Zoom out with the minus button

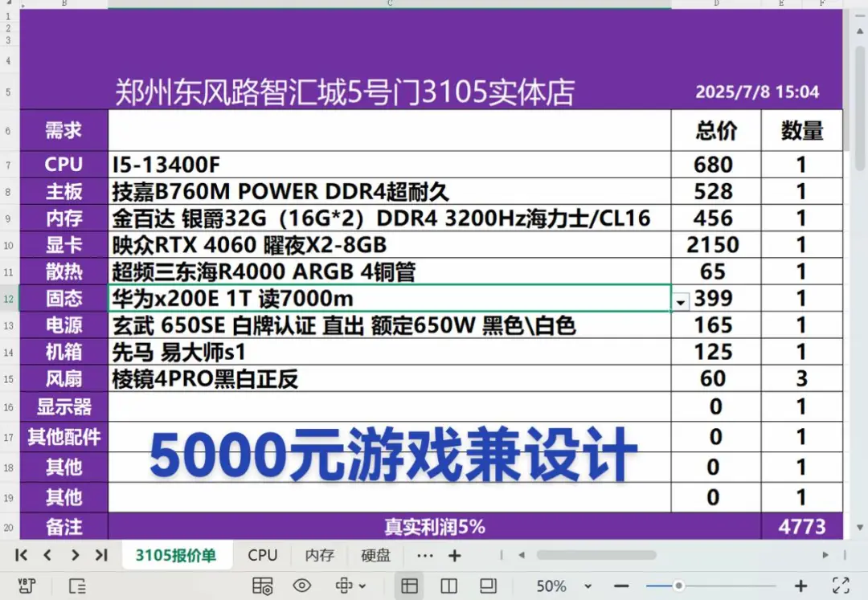click(621, 586)
